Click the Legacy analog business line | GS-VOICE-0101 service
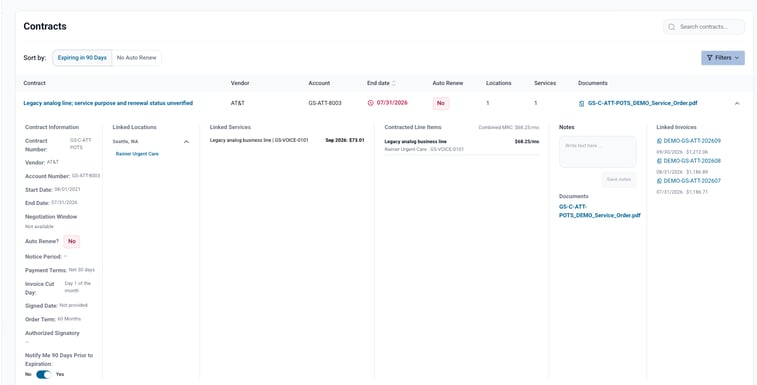Viewport: 757px width, 385px height. coord(259,141)
